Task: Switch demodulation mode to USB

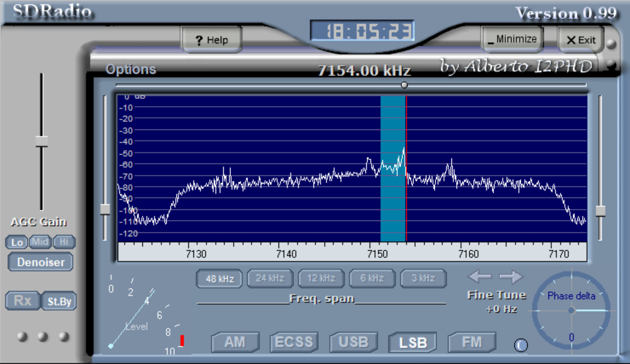Action: tap(353, 342)
